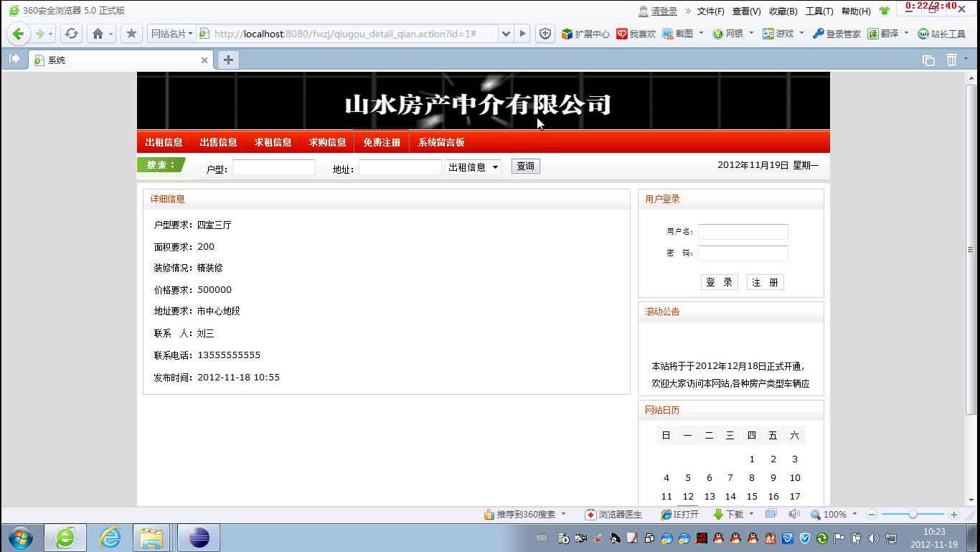Focus the 密码 password field
Image resolution: width=980 pixels, height=552 pixels.
[743, 253]
